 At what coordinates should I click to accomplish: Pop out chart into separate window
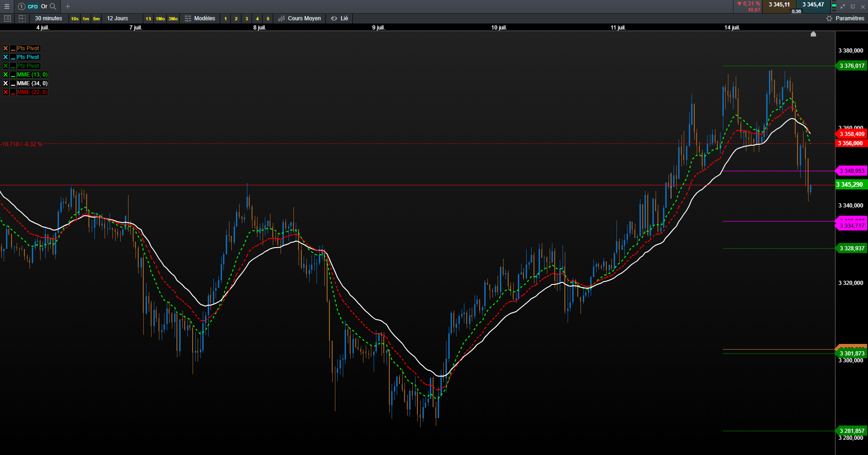click(853, 6)
